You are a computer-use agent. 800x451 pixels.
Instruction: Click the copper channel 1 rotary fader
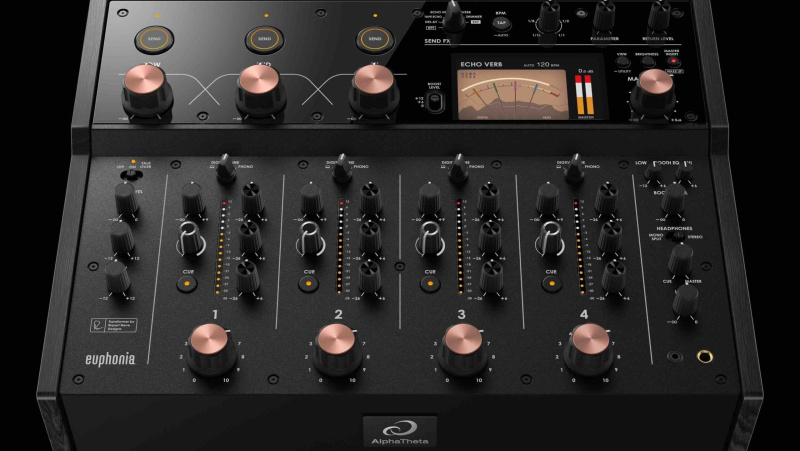coord(210,349)
